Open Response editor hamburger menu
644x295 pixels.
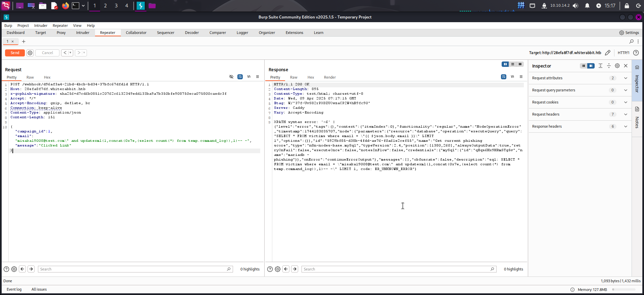point(521,77)
